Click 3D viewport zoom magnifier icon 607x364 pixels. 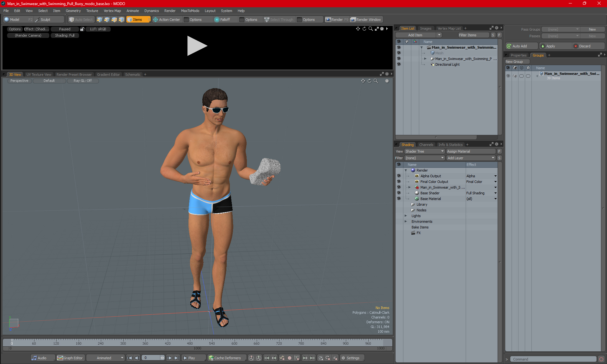coord(376,81)
